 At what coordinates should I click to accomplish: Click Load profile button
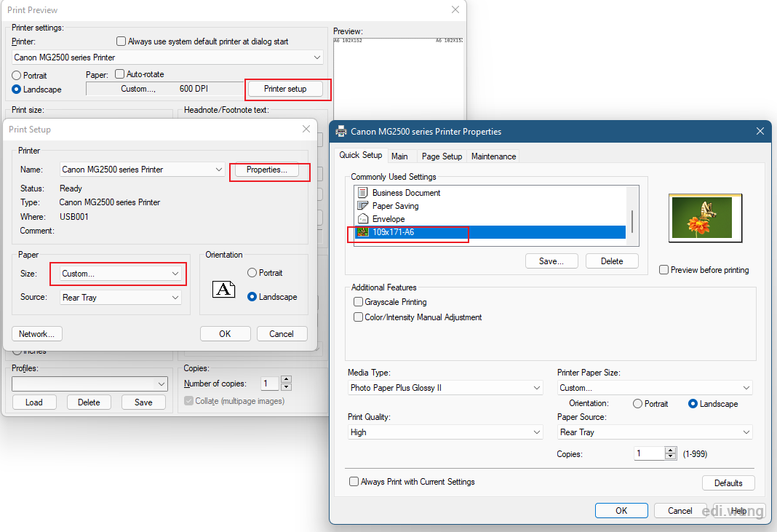pos(33,402)
